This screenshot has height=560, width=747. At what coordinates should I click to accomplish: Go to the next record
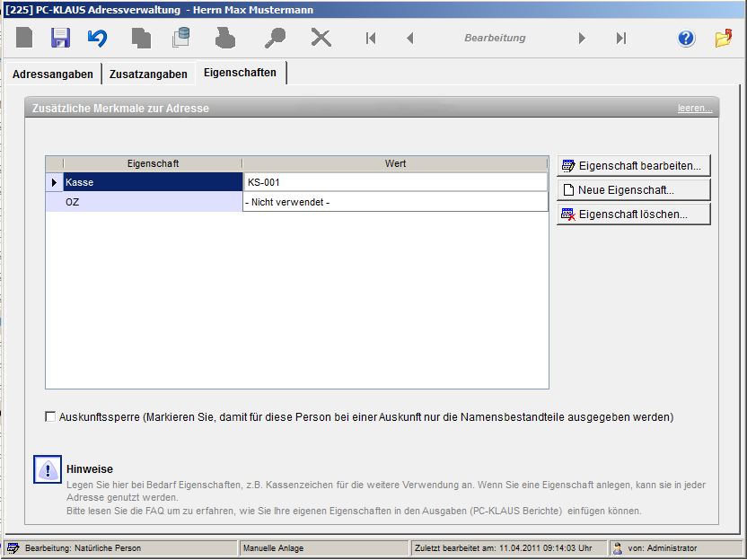click(582, 38)
